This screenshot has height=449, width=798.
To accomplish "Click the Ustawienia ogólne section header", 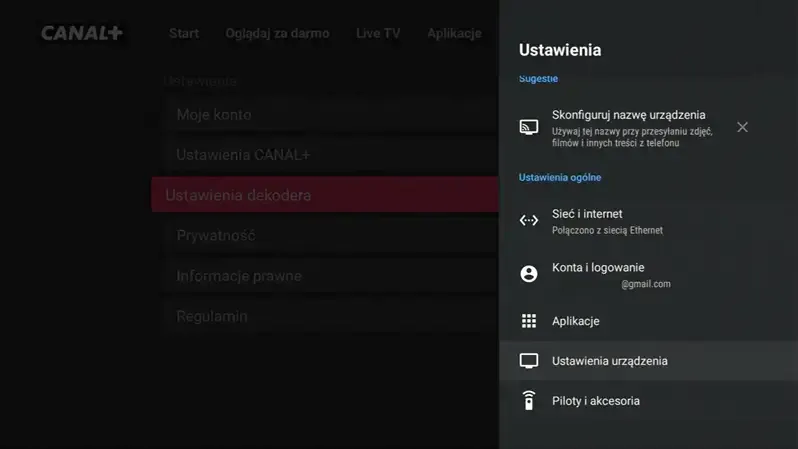I will pos(560,178).
